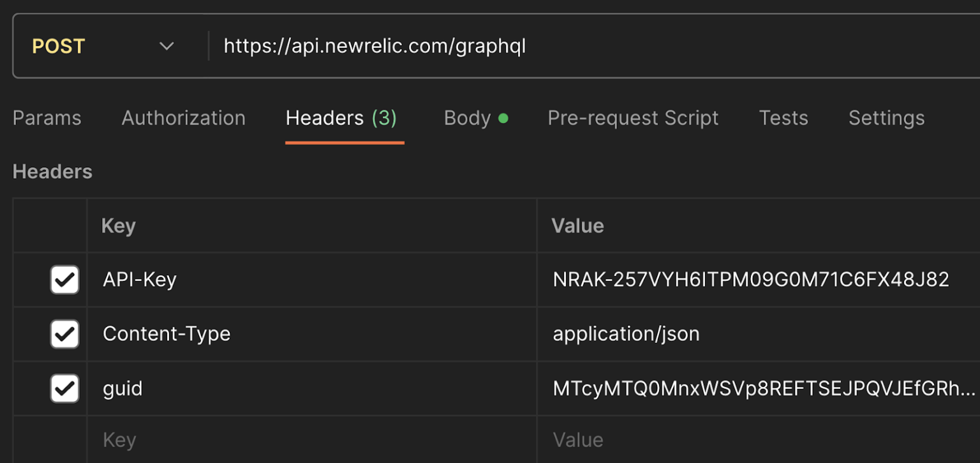The image size is (980, 463).
Task: Select the guid header value cell
Action: (x=763, y=388)
